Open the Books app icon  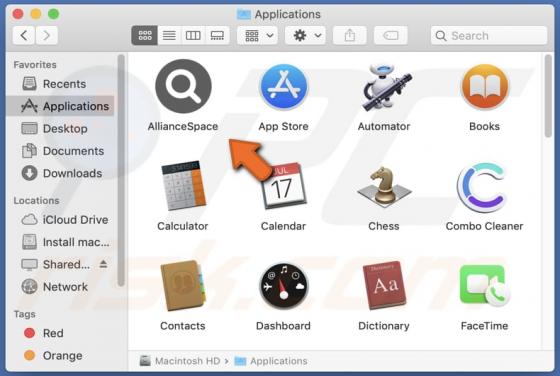click(x=485, y=87)
